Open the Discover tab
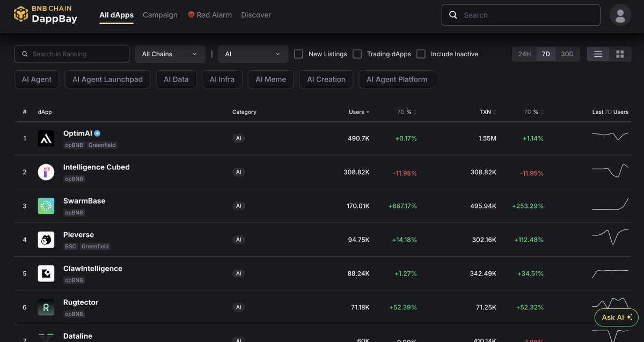 click(256, 15)
